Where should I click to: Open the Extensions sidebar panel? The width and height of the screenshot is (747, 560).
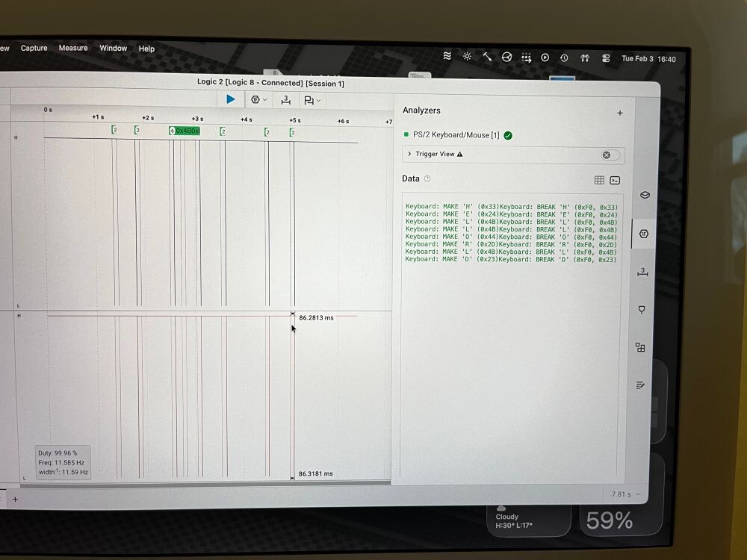[640, 347]
